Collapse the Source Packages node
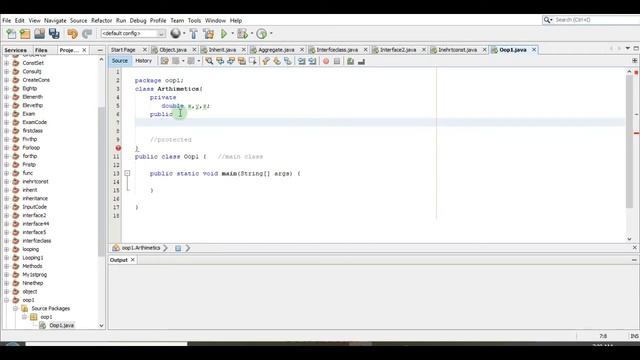640x360 pixels. coord(15,309)
